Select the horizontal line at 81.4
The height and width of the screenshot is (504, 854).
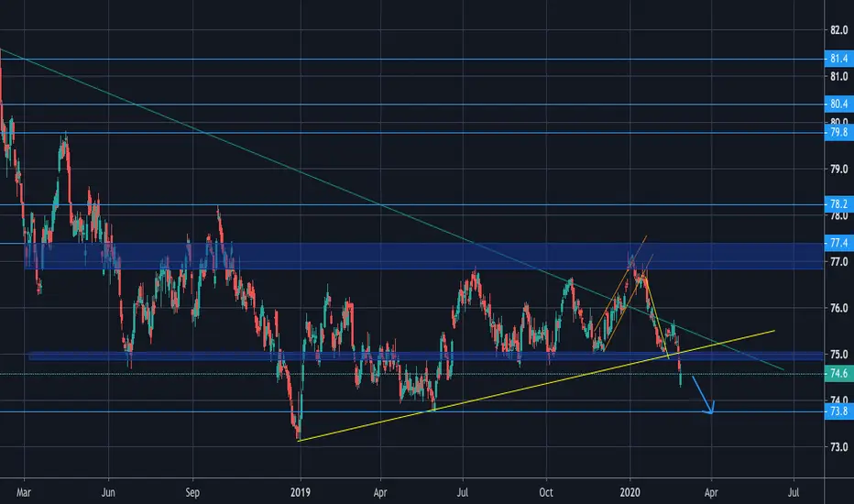tap(412, 59)
